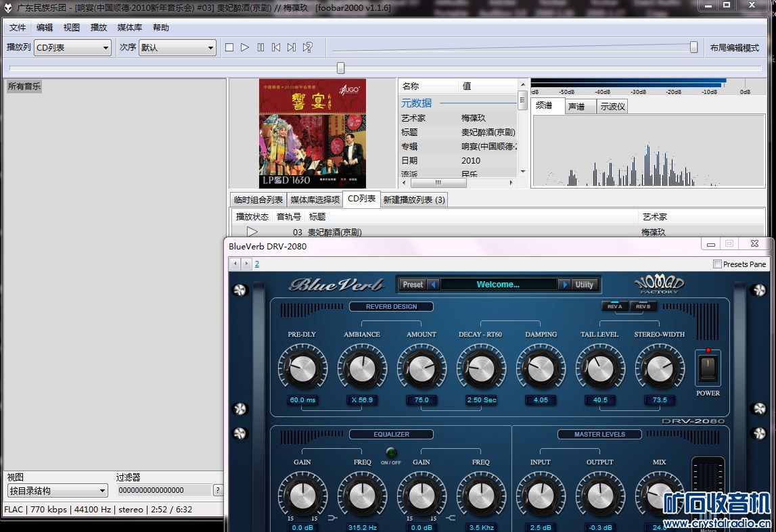Viewport: 776px width, 532px height.
Task: Open the 新建播放列表 (3) tab
Action: pos(414,199)
